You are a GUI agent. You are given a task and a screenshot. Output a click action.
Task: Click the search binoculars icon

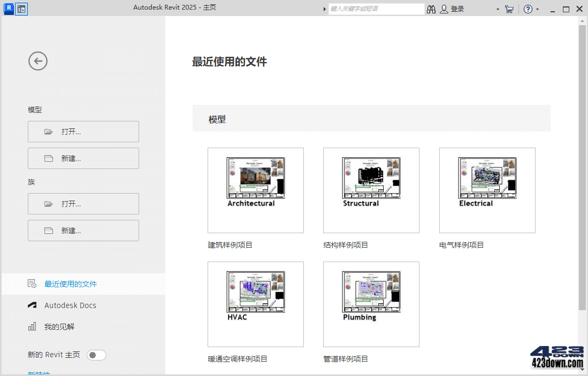tap(431, 9)
